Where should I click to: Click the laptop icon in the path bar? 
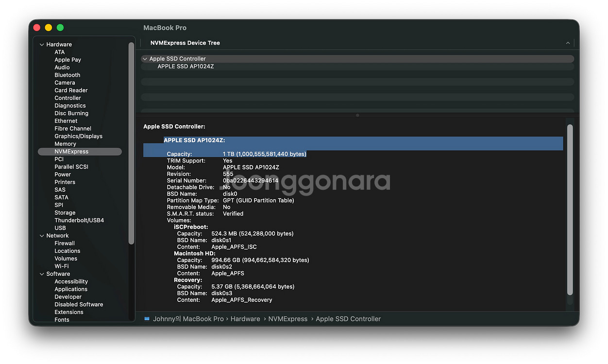147,319
